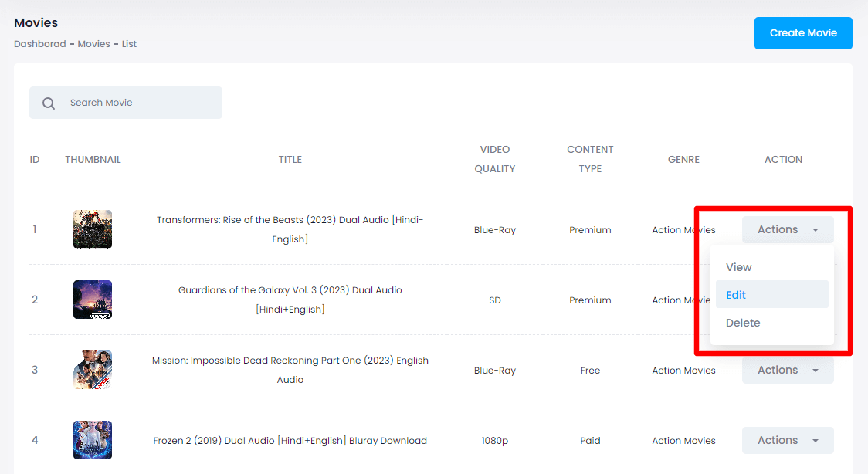Open Actions dropdown for Mission: Impossible row

click(x=788, y=370)
